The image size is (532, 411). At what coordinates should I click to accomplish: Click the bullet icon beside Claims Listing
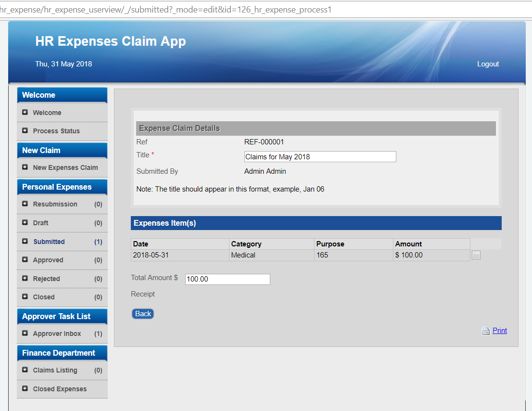point(25,370)
